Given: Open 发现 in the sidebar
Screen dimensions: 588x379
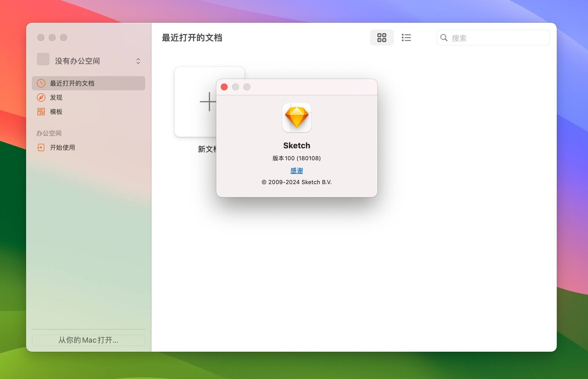Looking at the screenshot, I should coord(89,98).
